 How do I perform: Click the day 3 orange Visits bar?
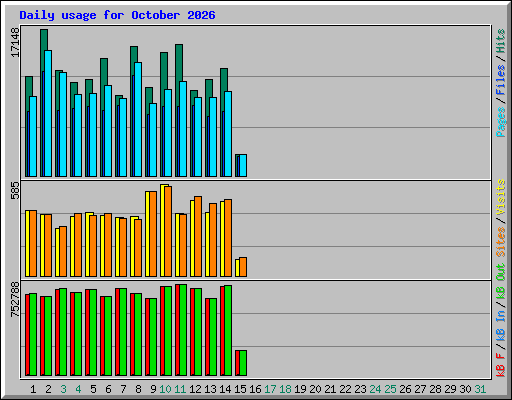(x=63, y=252)
